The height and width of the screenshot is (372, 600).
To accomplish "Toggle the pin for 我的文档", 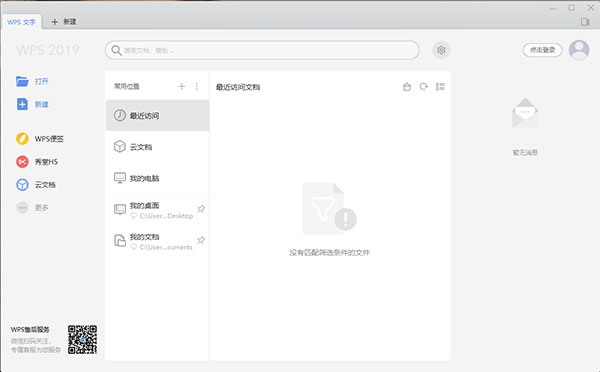I will coord(201,240).
